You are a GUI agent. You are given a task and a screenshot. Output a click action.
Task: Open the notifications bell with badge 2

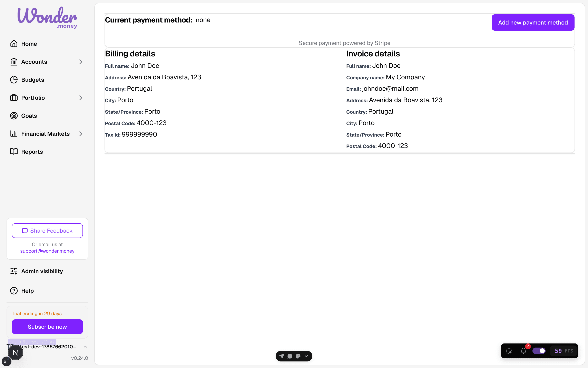(524, 351)
